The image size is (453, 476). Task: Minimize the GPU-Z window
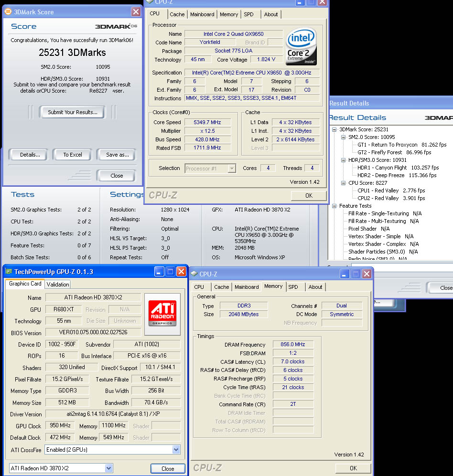[159, 271]
